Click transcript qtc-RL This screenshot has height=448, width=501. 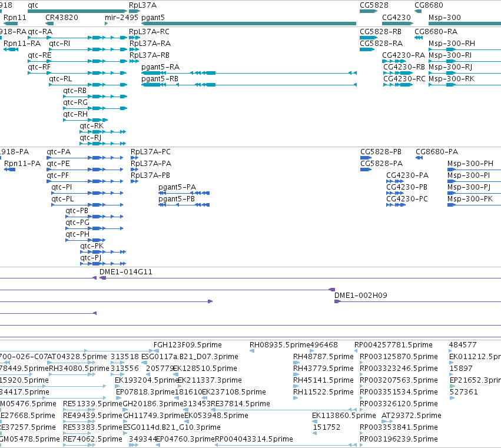click(x=88, y=85)
